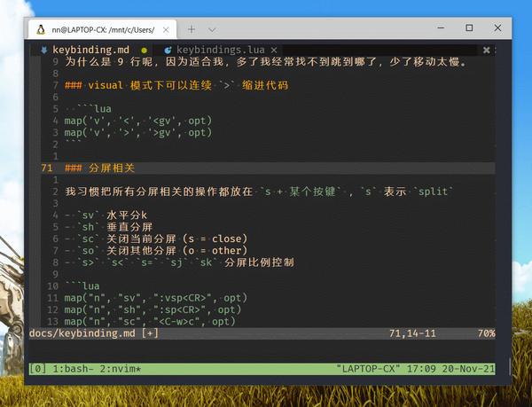The image size is (532, 407).
Task: Click line map("n", "sc", "<C-w>c", opt)
Action: click(x=150, y=321)
